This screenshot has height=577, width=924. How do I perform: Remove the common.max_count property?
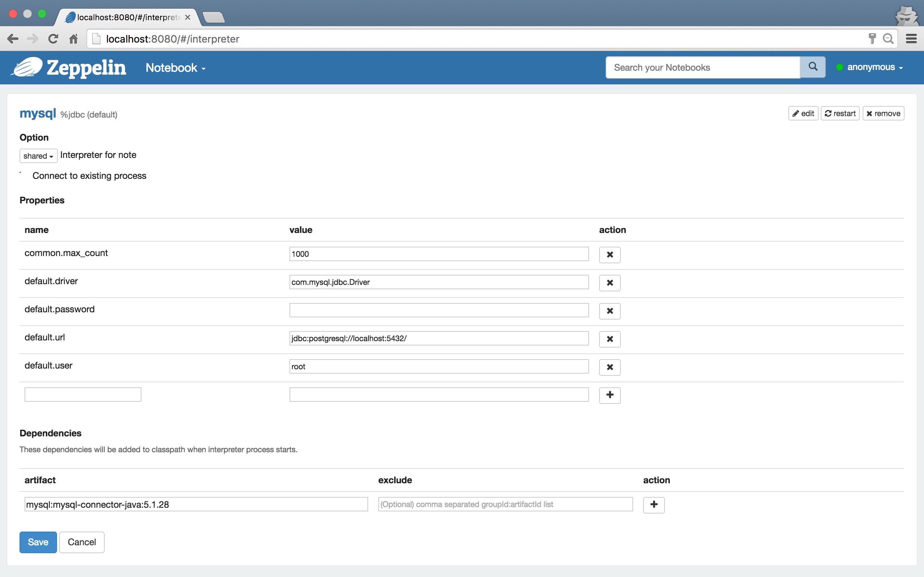pyautogui.click(x=609, y=255)
